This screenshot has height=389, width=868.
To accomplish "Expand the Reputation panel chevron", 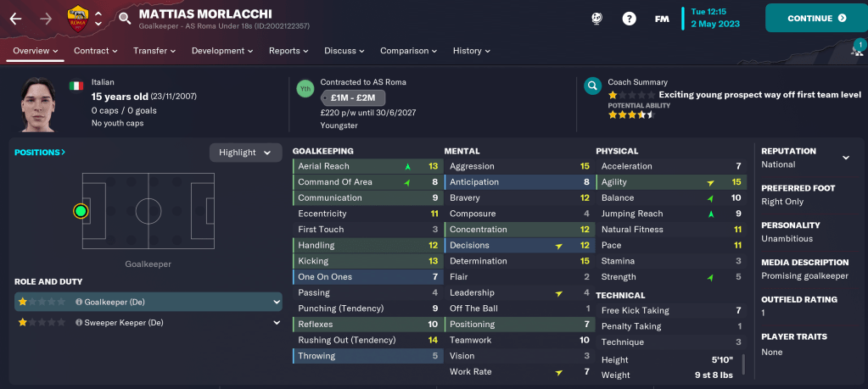I will 845,158.
